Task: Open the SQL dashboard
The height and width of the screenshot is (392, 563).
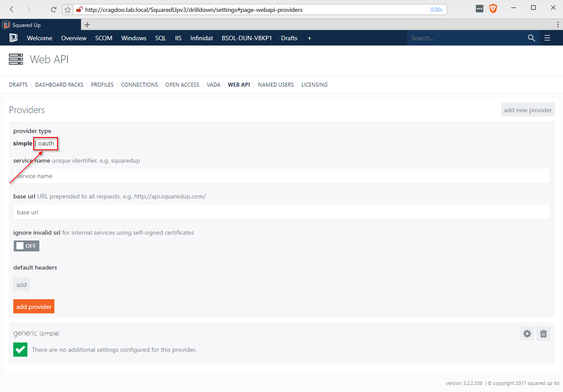Action: pos(161,38)
